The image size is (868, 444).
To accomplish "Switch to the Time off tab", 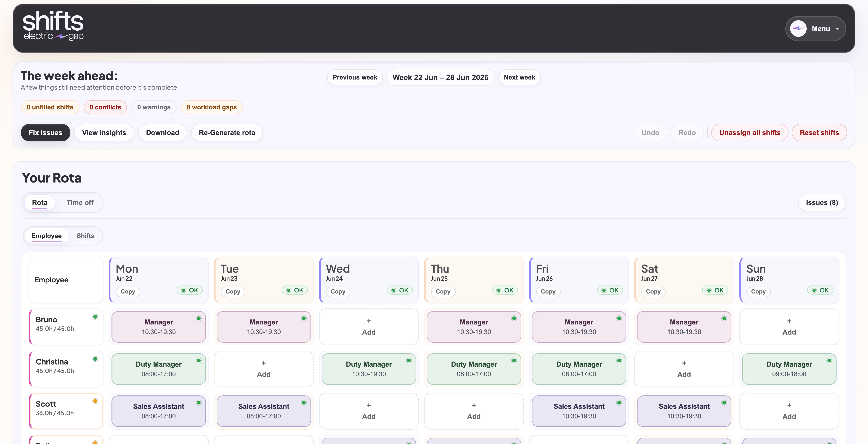I will click(80, 203).
